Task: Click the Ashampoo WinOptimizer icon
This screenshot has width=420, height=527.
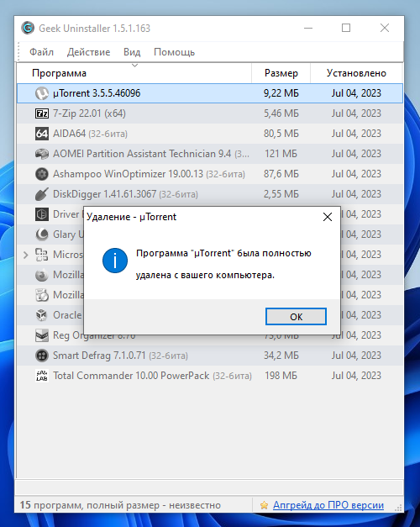Action: click(42, 174)
